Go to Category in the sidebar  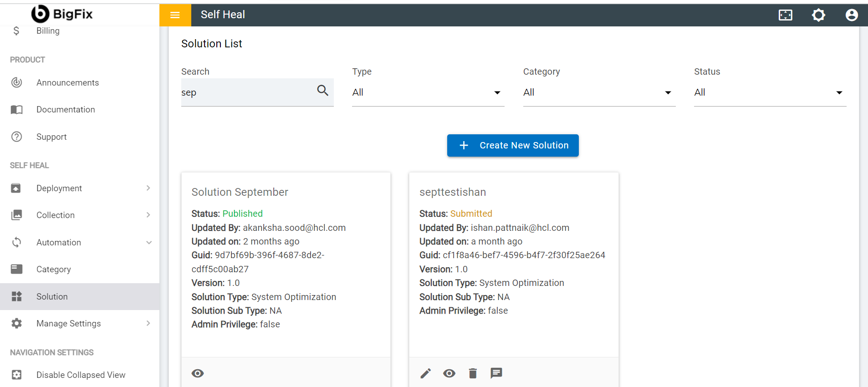[53, 269]
